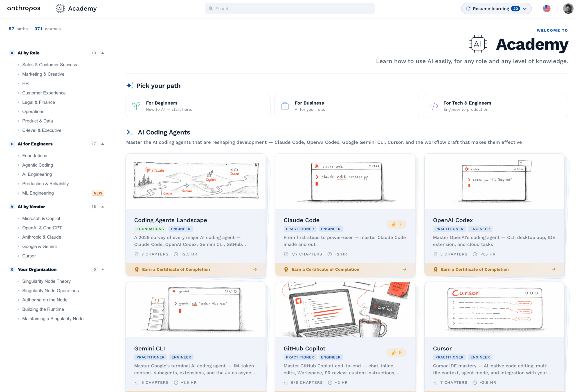The height and width of the screenshot is (392, 576).
Task: Click the FOUNDATIONS tag on Coding Agents Landscape
Action: click(x=150, y=229)
